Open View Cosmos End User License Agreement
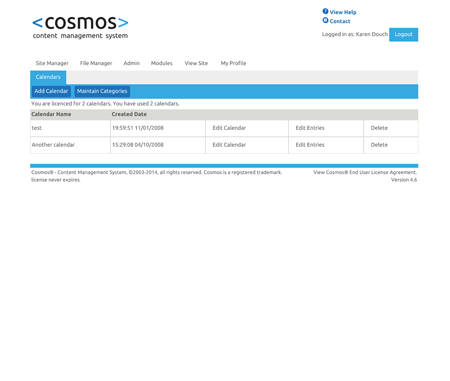The height and width of the screenshot is (381, 450). tap(365, 172)
